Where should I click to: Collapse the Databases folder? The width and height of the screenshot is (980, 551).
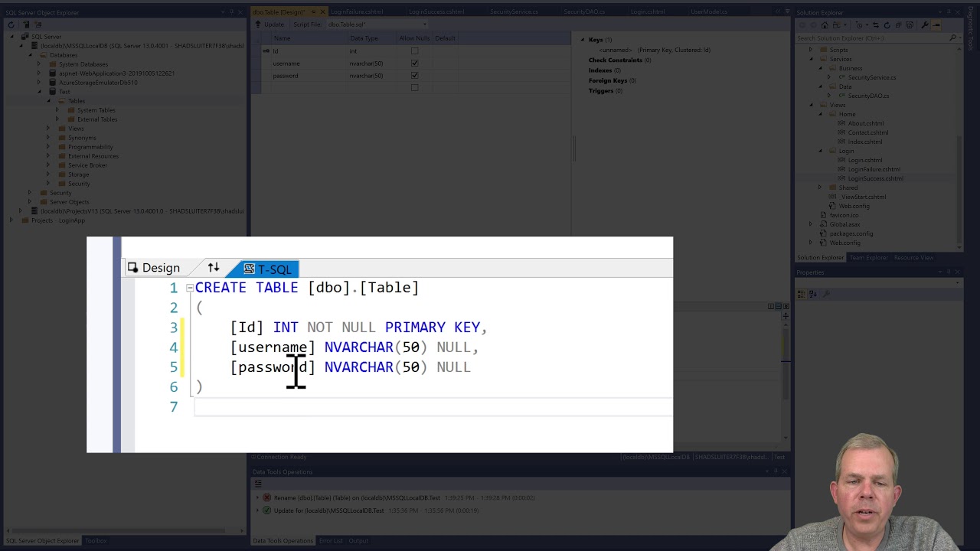tap(31, 55)
